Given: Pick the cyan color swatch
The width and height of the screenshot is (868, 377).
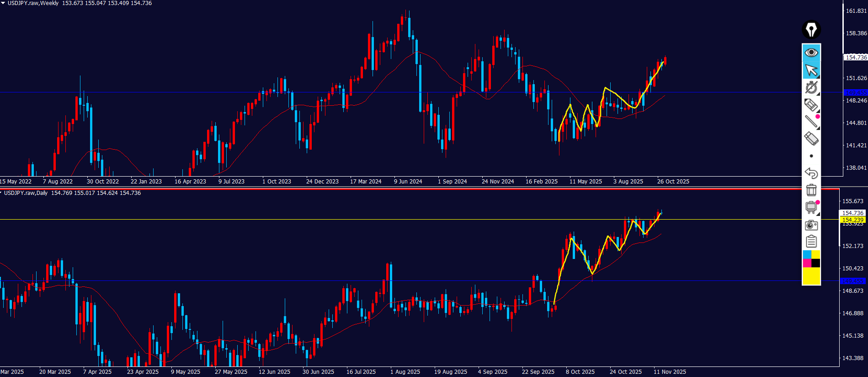Looking at the screenshot, I should tap(807, 254).
